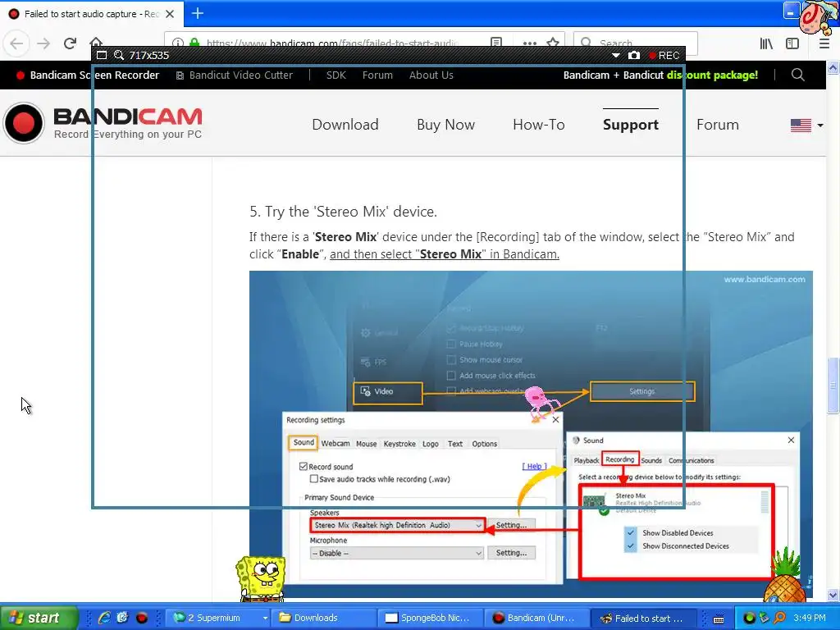840x630 pixels.
Task: Switch to the Downloads taskbar window
Action: pyautogui.click(x=323, y=618)
